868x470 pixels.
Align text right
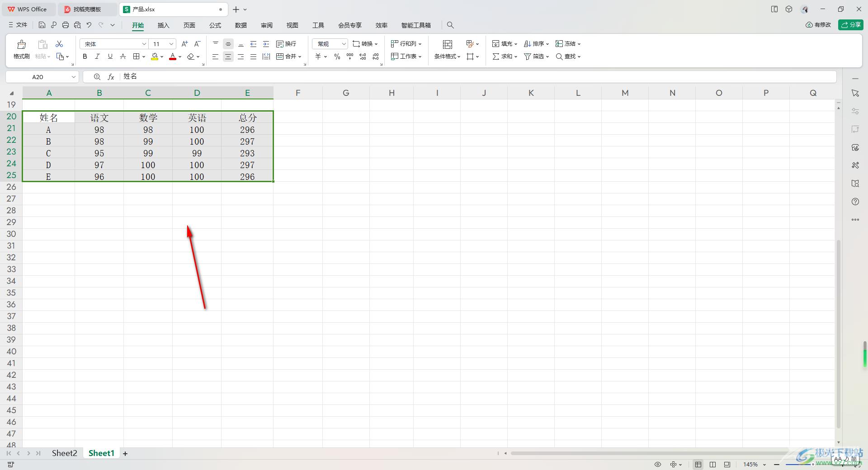[241, 56]
